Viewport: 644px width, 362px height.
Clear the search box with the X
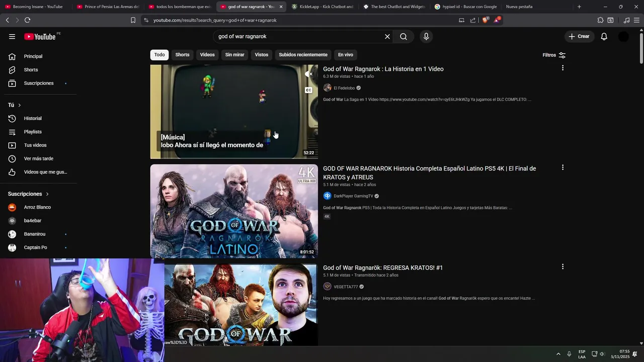(387, 36)
